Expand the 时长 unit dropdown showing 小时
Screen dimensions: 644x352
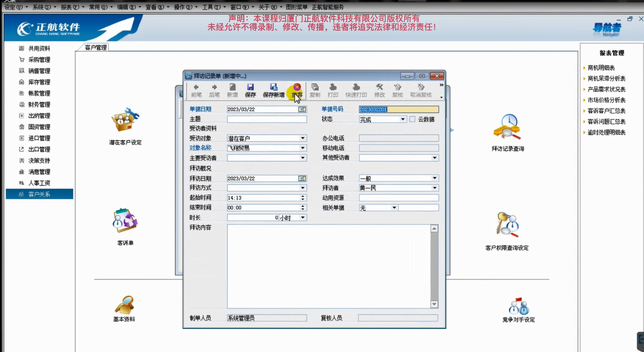[303, 218]
